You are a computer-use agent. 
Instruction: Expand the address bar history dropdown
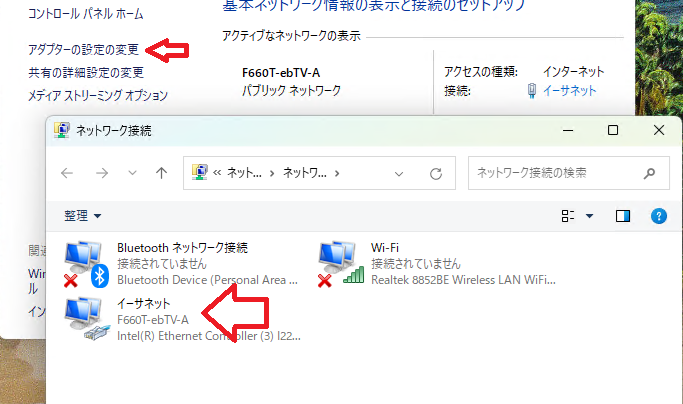[399, 173]
